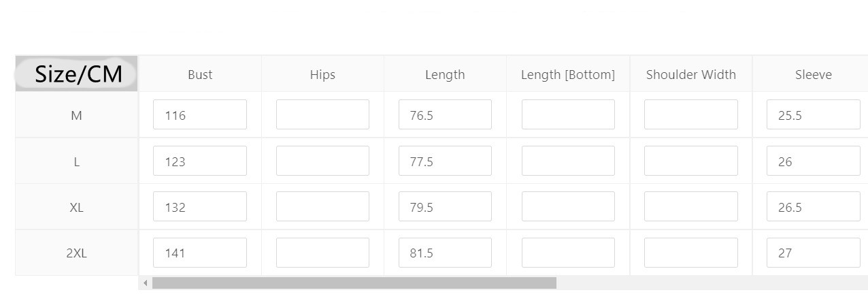Click the 2XL row label

pos(76,253)
